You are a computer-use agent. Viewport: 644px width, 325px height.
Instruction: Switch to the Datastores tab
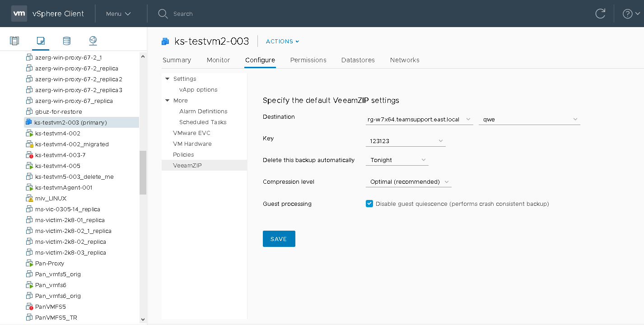click(358, 60)
